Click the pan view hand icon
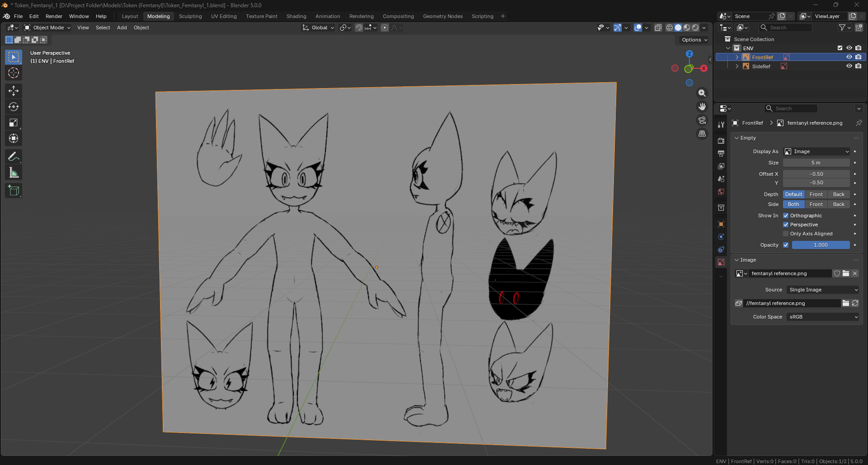 [702, 107]
